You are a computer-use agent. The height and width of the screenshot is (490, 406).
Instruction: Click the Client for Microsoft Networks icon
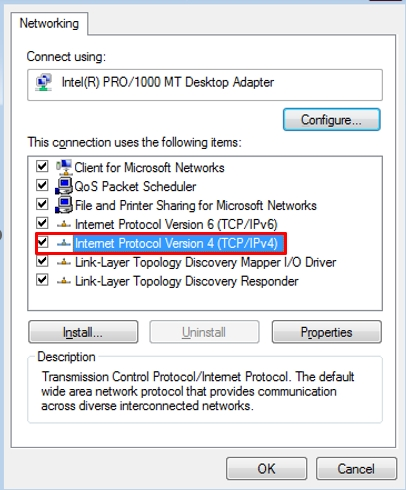(64, 167)
